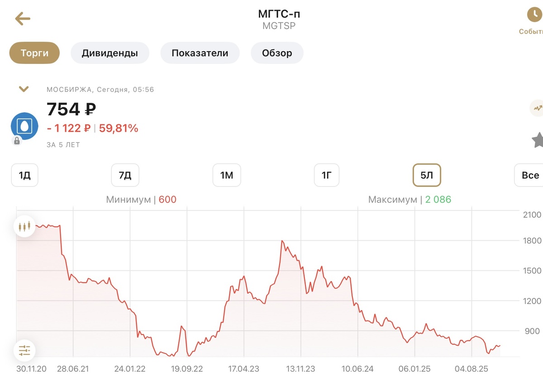The width and height of the screenshot is (543, 392).
Task: Select the active Торги tab
Action: [35, 53]
